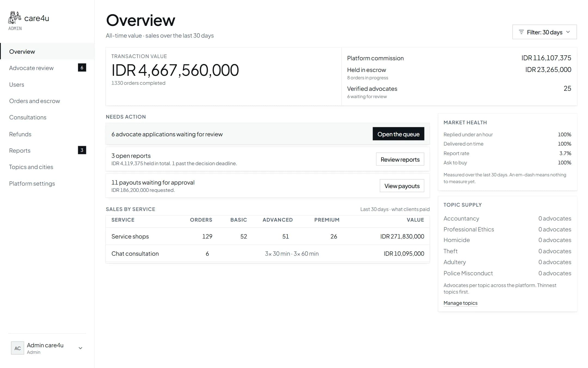Select Consultations in sidebar
This screenshot has width=588, height=368.
[28, 117]
